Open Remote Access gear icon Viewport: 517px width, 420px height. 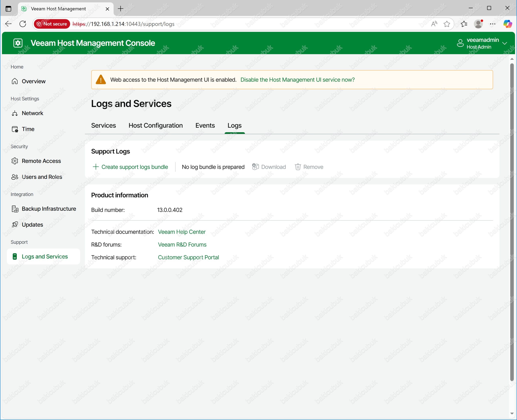point(15,161)
